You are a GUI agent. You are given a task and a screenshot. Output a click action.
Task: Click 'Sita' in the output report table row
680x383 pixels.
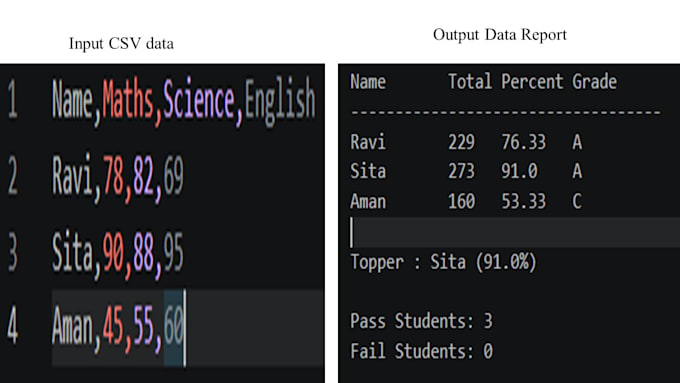368,171
